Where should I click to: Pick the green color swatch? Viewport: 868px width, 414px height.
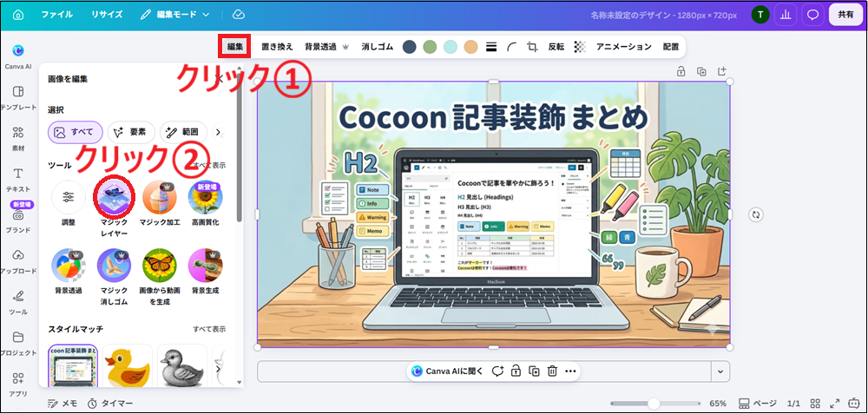[x=431, y=47]
